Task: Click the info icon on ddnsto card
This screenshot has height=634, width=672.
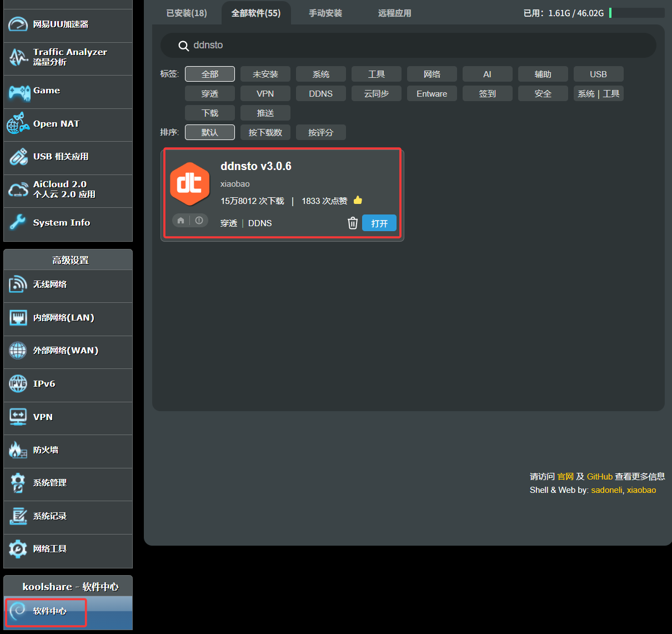Action: pyautogui.click(x=199, y=221)
